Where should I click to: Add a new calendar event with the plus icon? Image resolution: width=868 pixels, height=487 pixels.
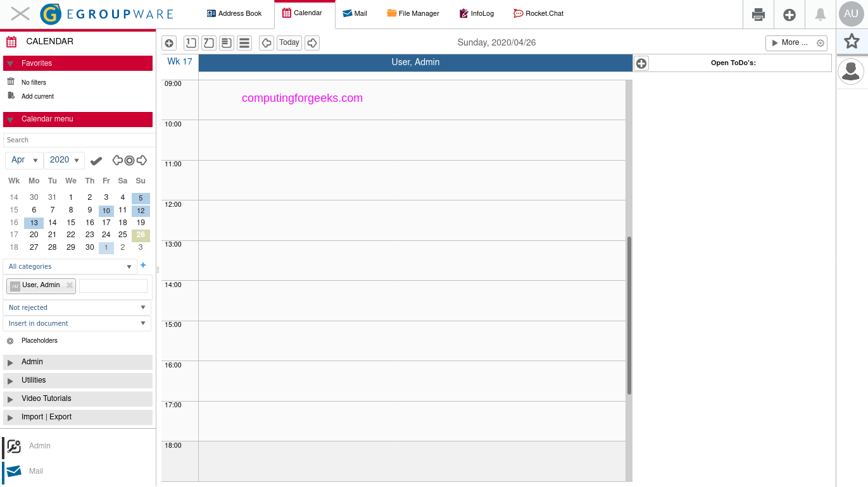(168, 42)
